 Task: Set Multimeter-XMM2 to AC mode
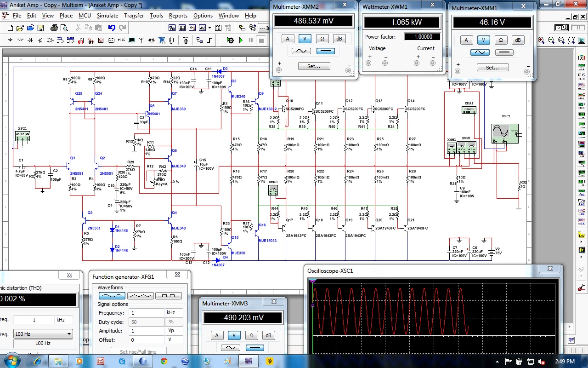point(301,51)
